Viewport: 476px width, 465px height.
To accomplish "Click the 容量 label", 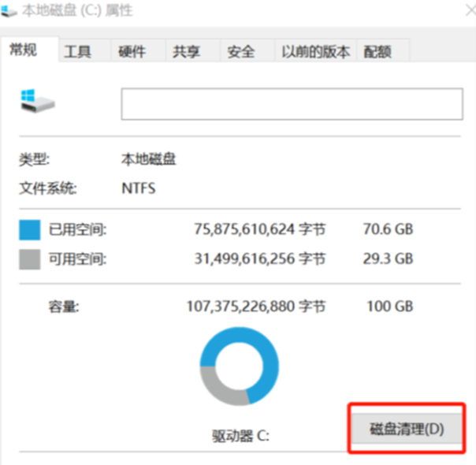I will [x=64, y=307].
